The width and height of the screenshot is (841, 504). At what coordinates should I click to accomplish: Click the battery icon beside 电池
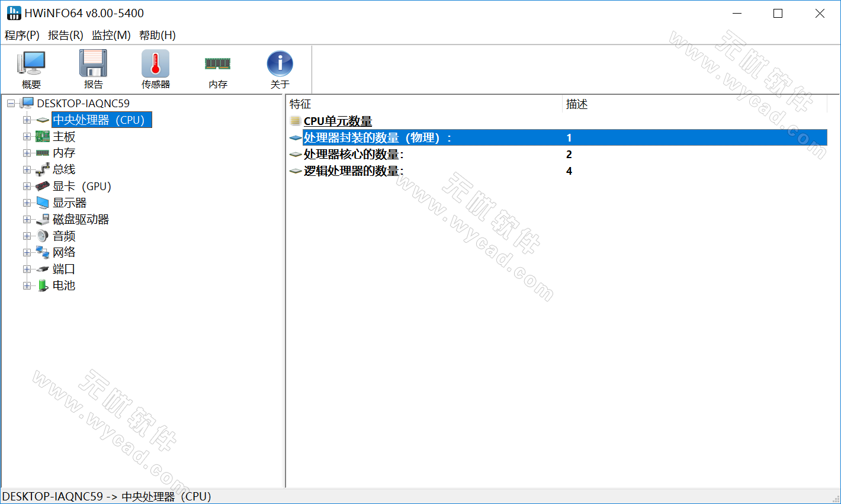tap(41, 285)
